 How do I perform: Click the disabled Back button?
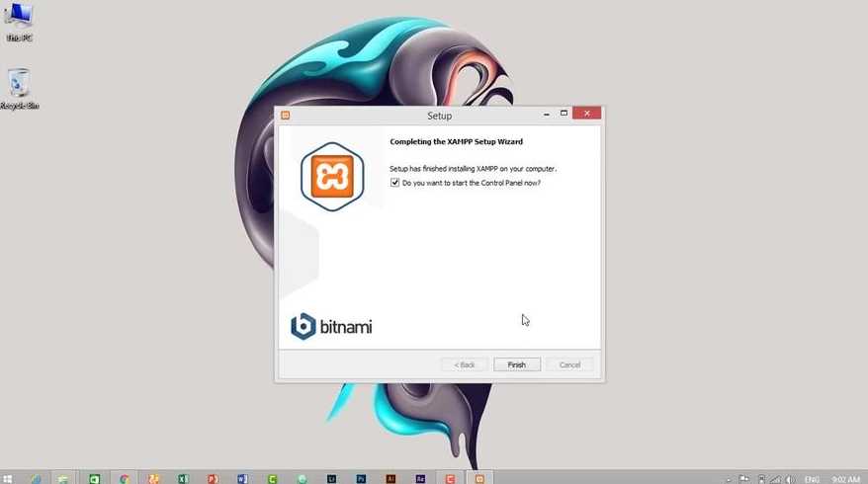(x=465, y=364)
